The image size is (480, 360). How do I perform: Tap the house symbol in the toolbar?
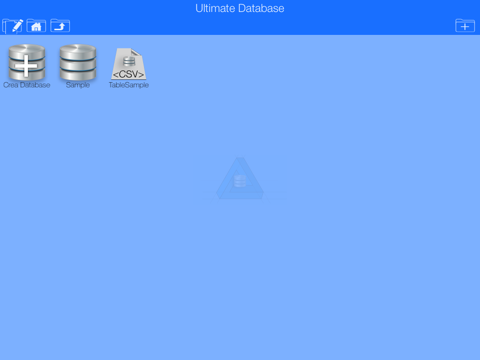[x=36, y=27]
